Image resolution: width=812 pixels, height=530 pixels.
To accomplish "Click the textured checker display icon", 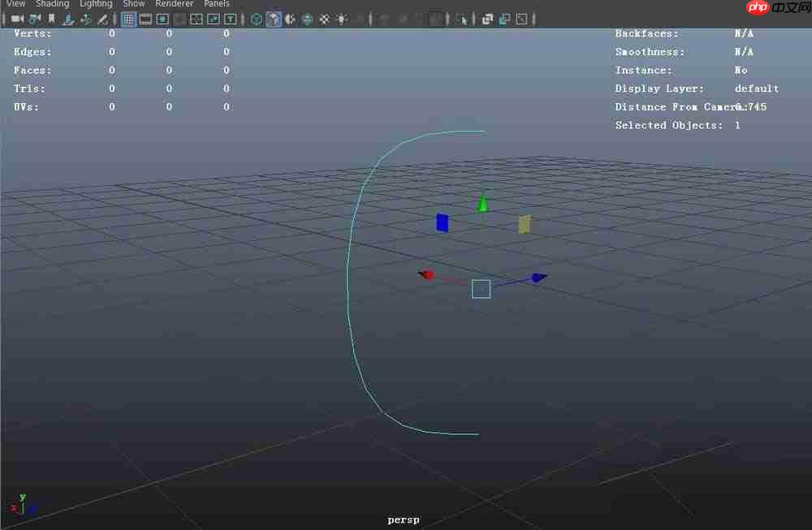I will 325,19.
